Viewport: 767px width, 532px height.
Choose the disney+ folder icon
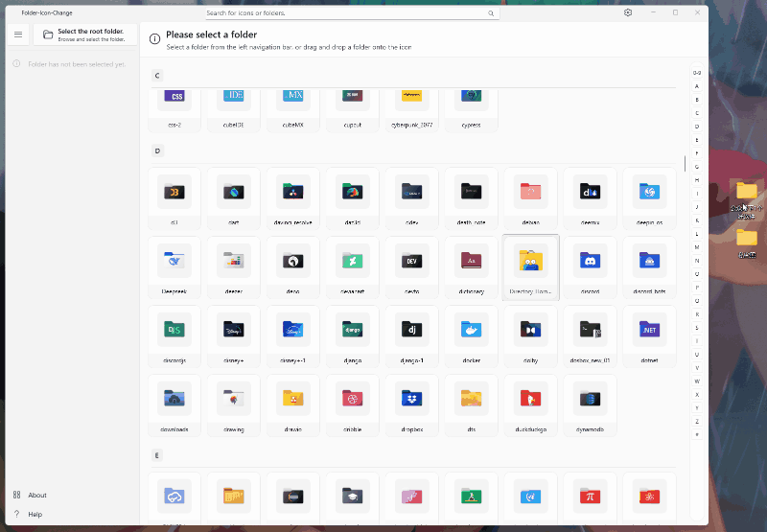click(x=234, y=336)
